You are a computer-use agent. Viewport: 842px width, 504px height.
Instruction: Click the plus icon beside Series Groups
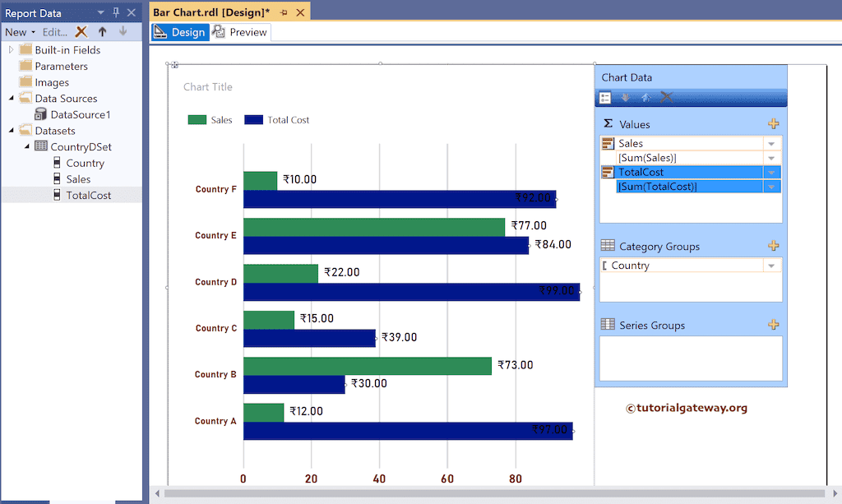click(773, 325)
